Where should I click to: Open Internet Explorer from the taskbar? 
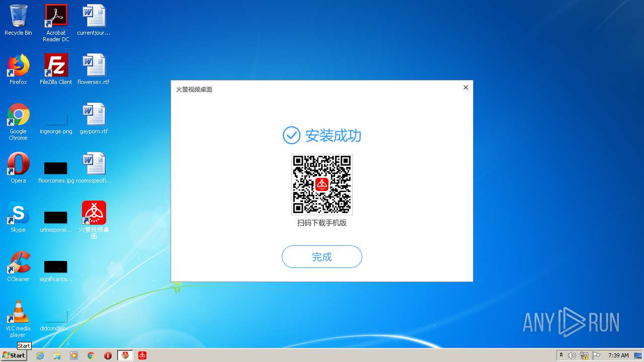click(x=40, y=355)
